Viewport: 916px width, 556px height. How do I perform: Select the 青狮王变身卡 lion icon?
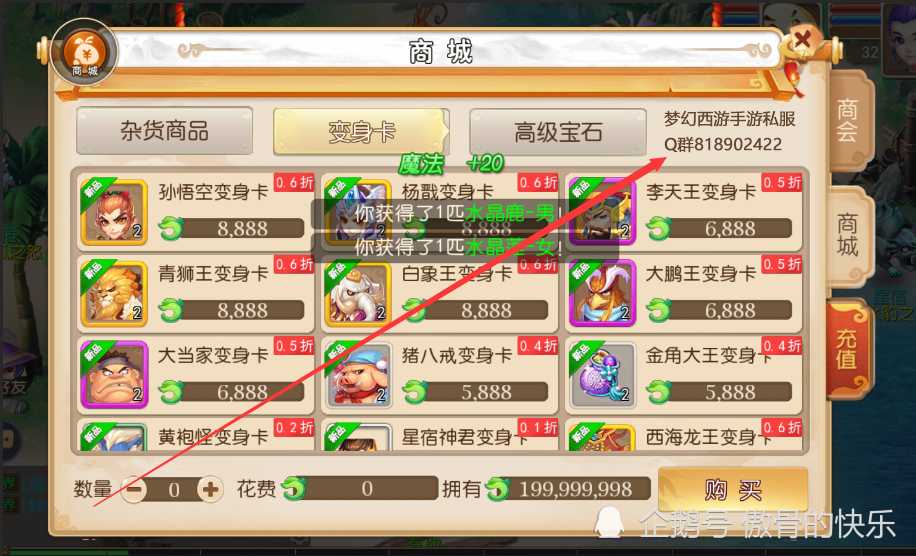[114, 294]
